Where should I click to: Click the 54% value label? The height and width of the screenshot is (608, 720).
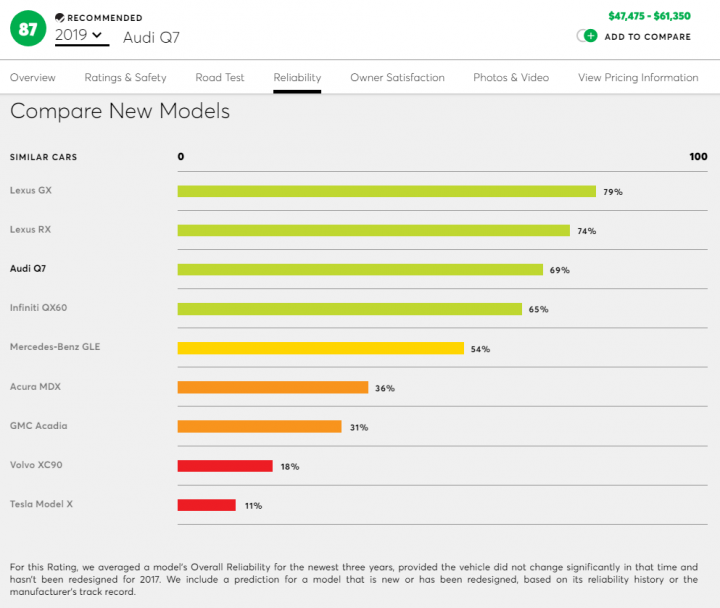pos(480,349)
